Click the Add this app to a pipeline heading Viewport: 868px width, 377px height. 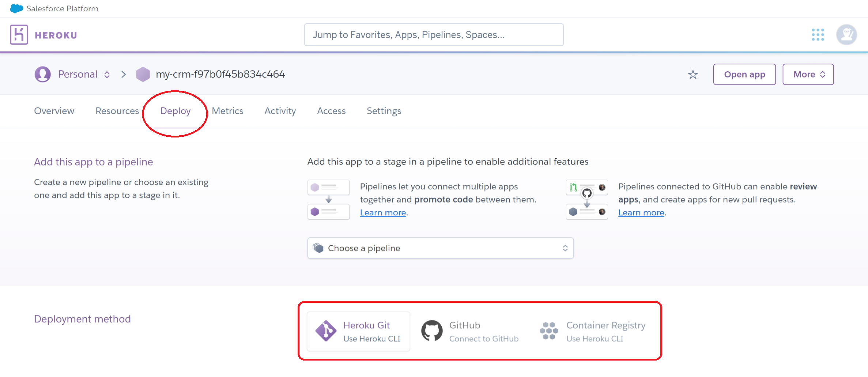(x=93, y=162)
